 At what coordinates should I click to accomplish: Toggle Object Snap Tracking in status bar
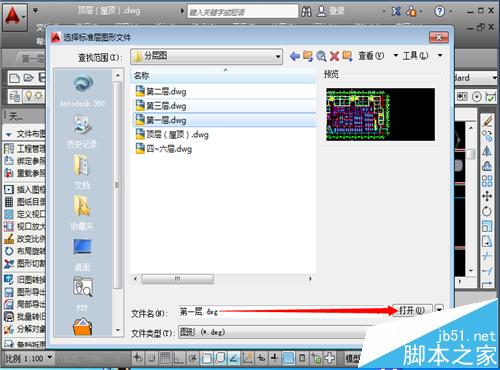(234, 358)
